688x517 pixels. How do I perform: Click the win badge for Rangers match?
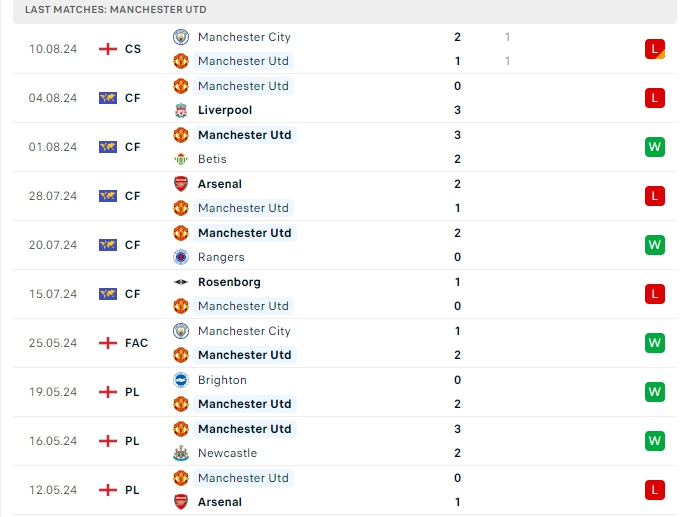pos(655,245)
